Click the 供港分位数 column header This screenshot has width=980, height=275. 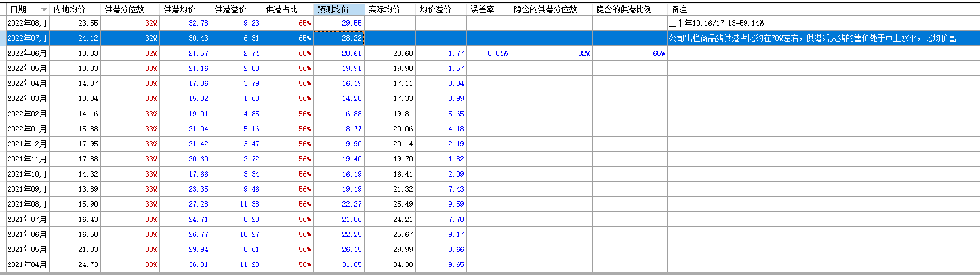tap(131, 10)
